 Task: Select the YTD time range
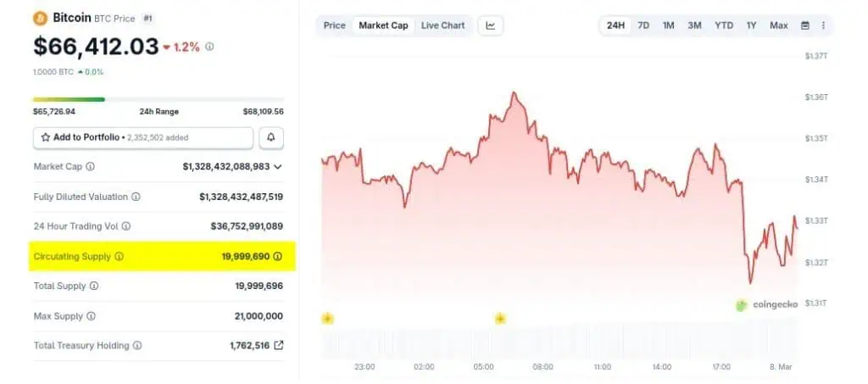coord(724,25)
